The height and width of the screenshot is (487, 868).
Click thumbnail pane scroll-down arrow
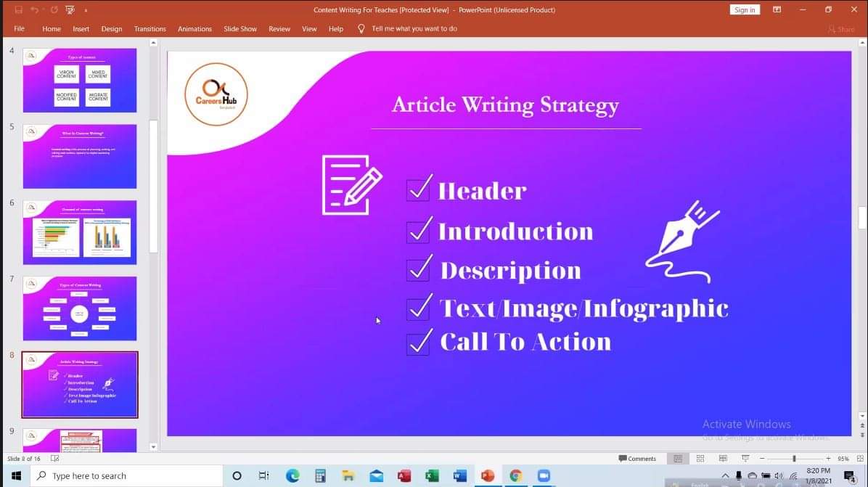(x=153, y=446)
